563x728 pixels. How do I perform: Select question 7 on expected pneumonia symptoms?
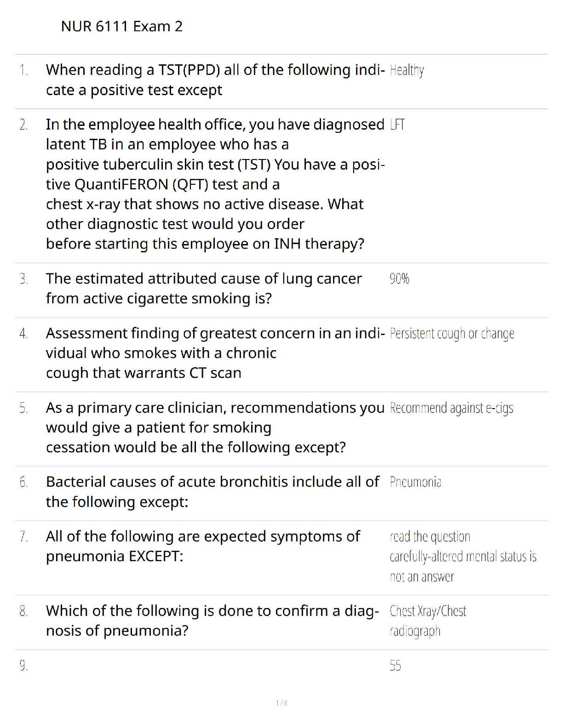click(203, 546)
